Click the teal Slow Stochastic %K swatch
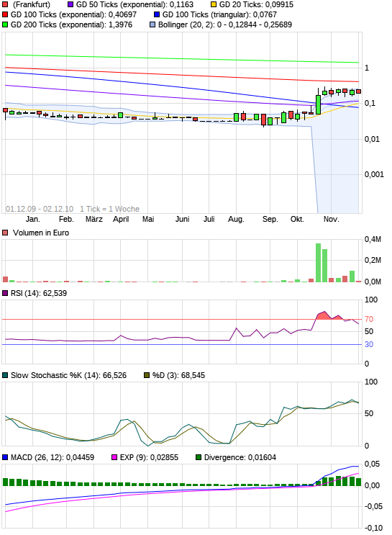Screen dimensions: 392x535 click(5, 375)
